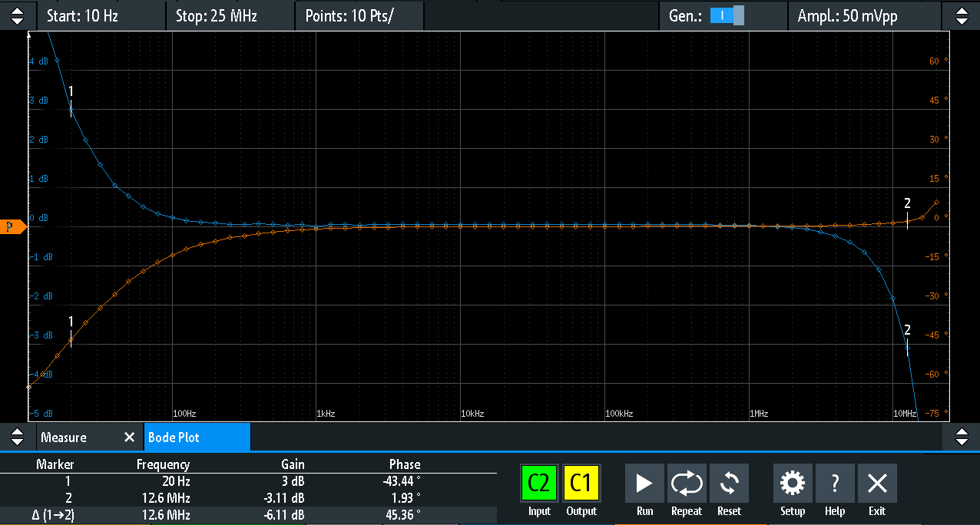
Task: Select the yellow C1 Output channel
Action: 581,483
